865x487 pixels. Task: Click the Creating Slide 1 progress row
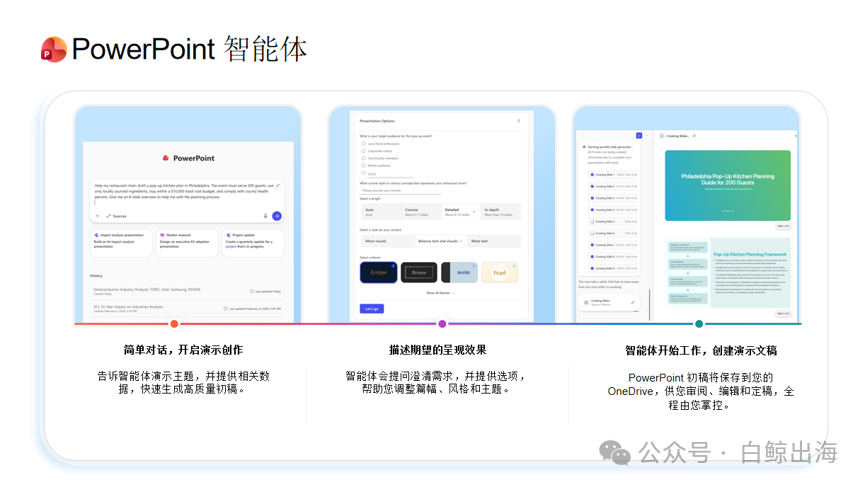pos(613,175)
